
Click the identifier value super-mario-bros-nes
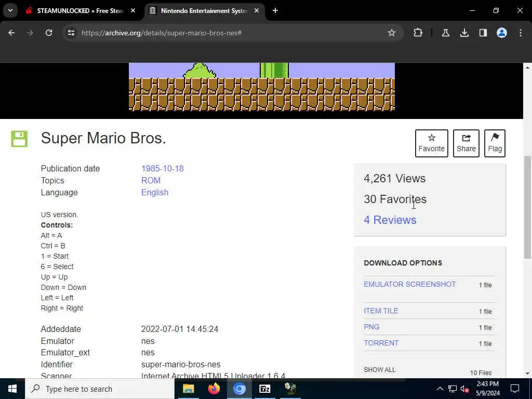(181, 364)
